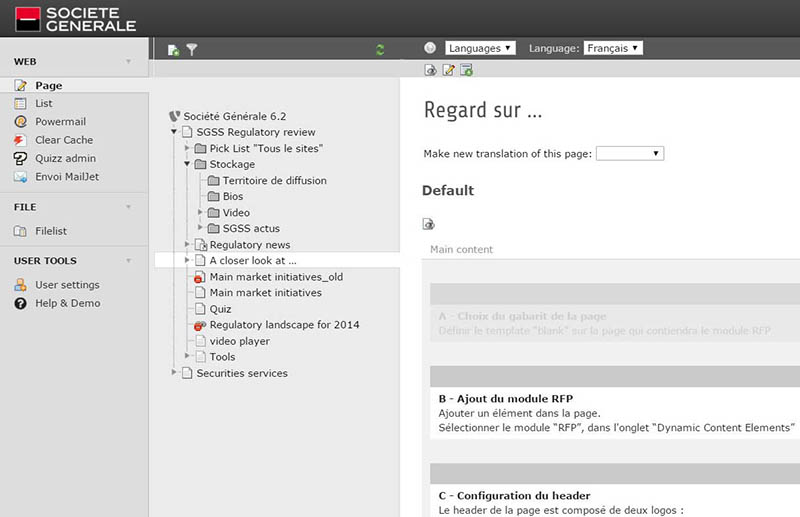This screenshot has width=800, height=517.
Task: Expand the Video folder node
Action: [x=200, y=212]
